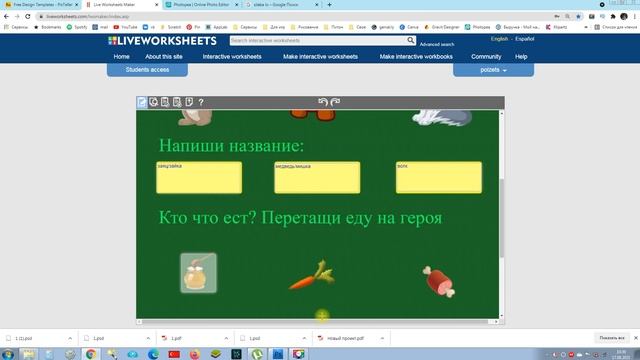Select the edit worksheet tool in editor toolbar
This screenshot has width=640, height=360.
click(x=142, y=102)
